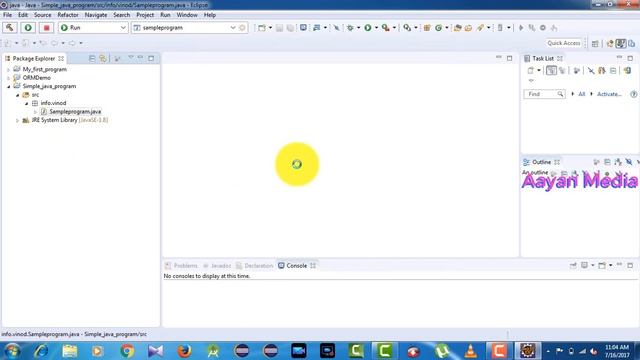Toggle the Categorized view in Task List
The width and height of the screenshot is (640, 360).
(x=551, y=71)
